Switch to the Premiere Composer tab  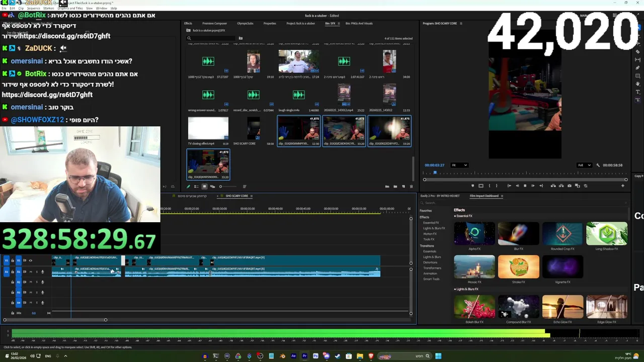point(214,23)
